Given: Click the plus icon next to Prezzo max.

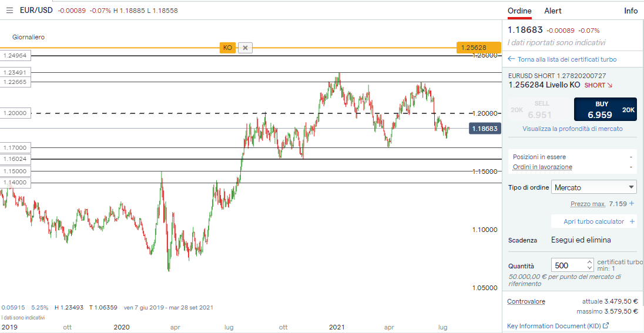Looking at the screenshot, I should 632,204.
